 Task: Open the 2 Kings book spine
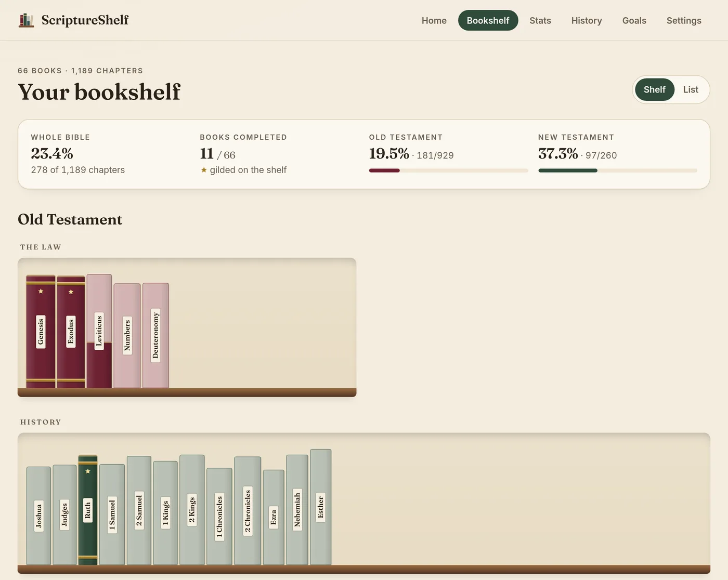192,510
